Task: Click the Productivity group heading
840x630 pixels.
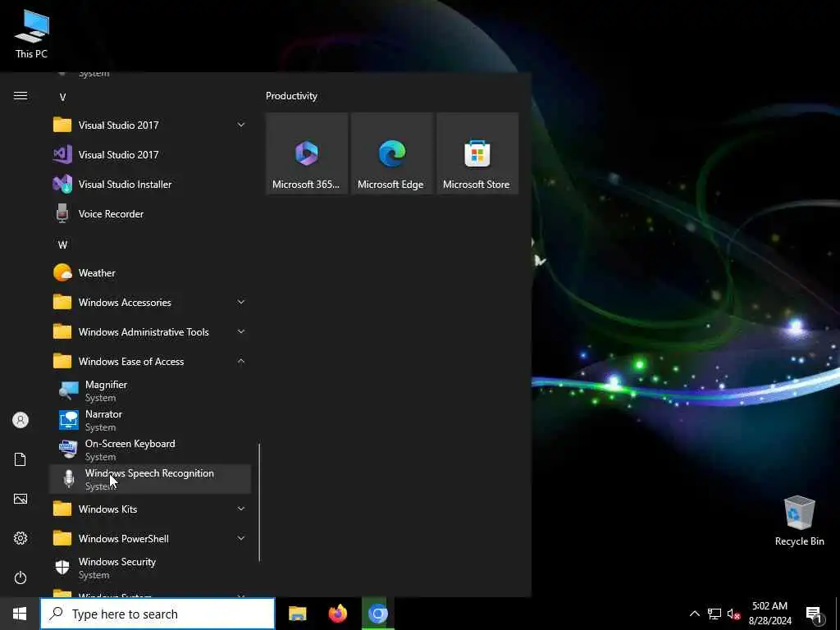Action: pyautogui.click(x=291, y=96)
